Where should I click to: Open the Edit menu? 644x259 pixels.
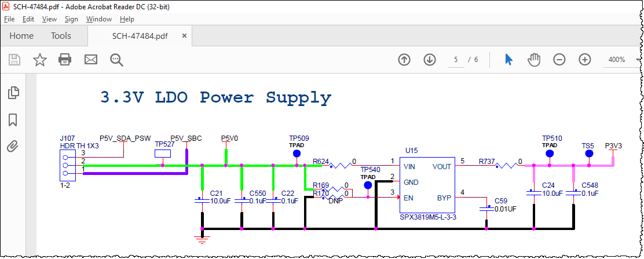click(x=28, y=19)
